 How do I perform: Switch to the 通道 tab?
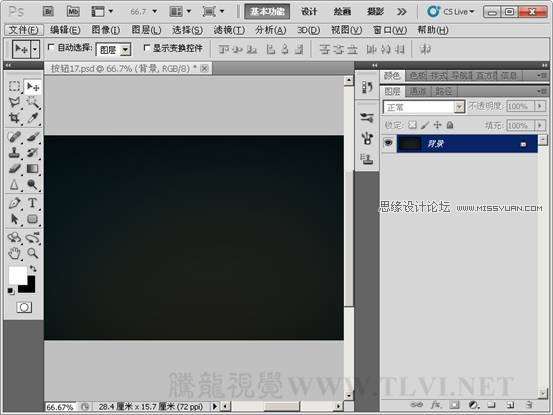[x=418, y=91]
